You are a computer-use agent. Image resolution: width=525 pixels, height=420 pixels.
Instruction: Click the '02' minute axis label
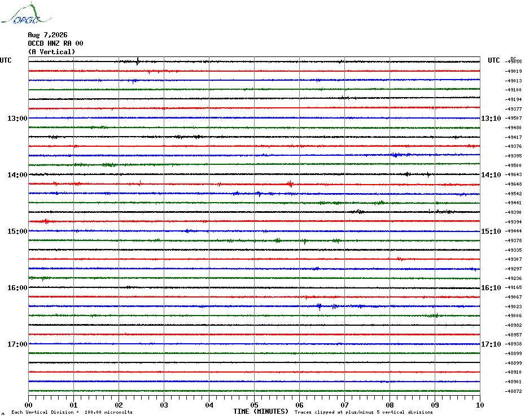(119, 405)
